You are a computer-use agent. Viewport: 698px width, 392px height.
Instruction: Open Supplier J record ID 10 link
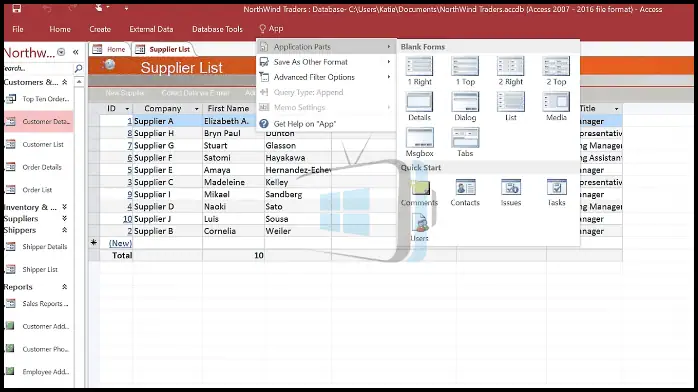127,219
